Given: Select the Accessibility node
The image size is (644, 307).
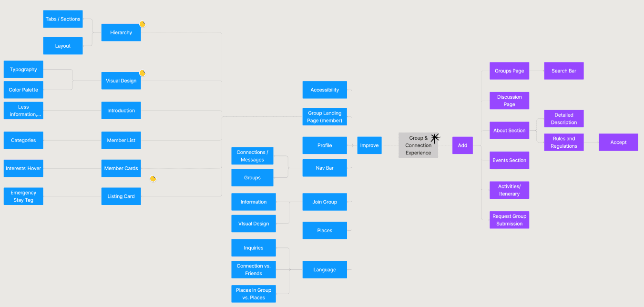Looking at the screenshot, I should coord(325,90).
